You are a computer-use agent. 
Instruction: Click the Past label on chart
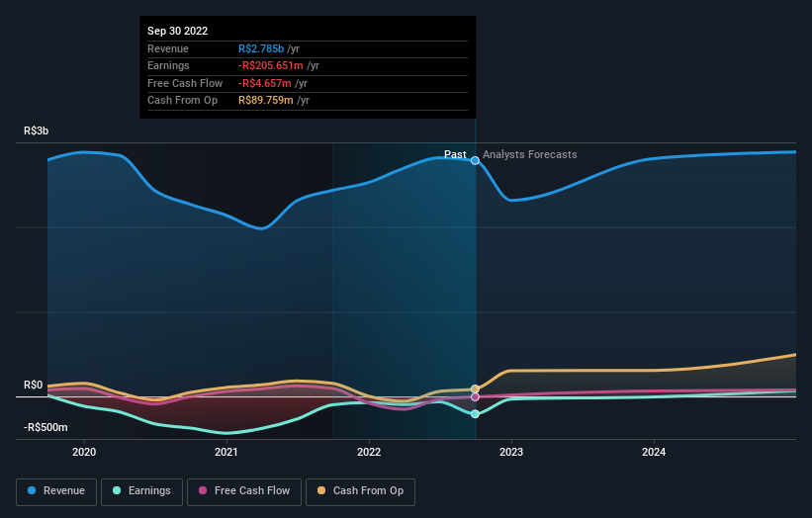click(x=455, y=154)
